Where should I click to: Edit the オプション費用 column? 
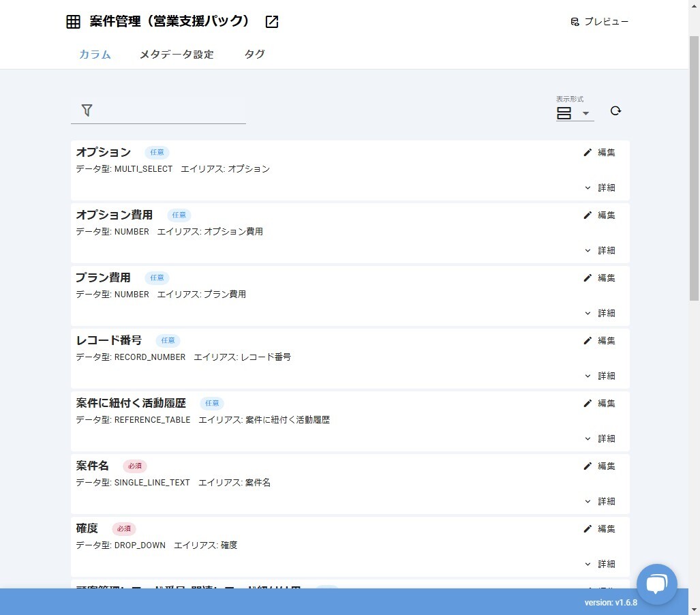(600, 215)
